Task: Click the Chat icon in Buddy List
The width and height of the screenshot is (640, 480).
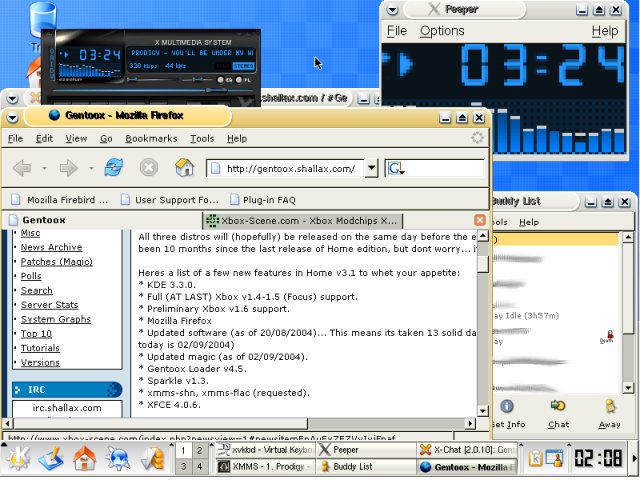Action: [558, 406]
